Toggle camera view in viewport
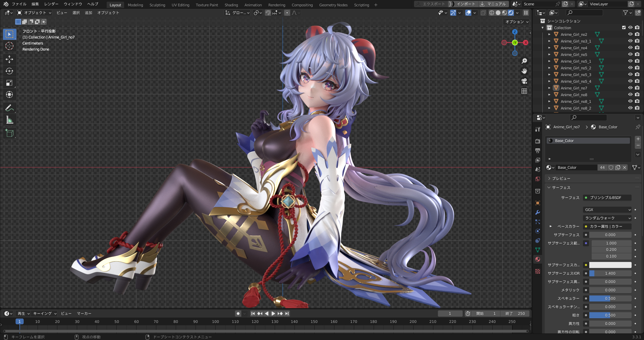This screenshot has width=644, height=340. (524, 81)
